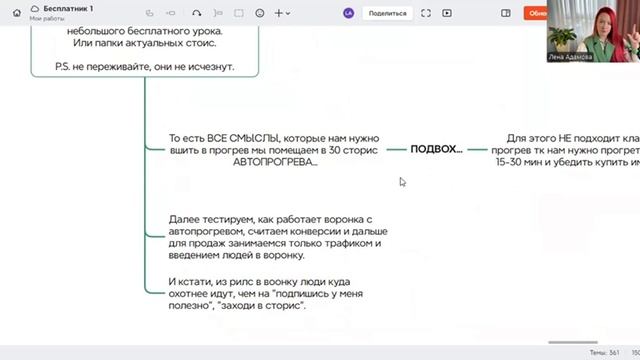The width and height of the screenshot is (640, 360).
Task: Add a relationship curved arrow
Action: pyautogui.click(x=197, y=13)
